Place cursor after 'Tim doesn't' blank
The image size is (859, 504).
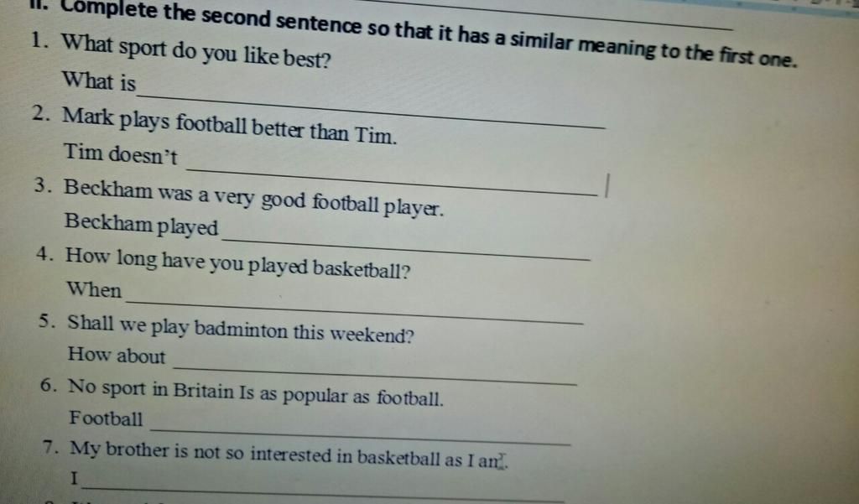point(392,182)
